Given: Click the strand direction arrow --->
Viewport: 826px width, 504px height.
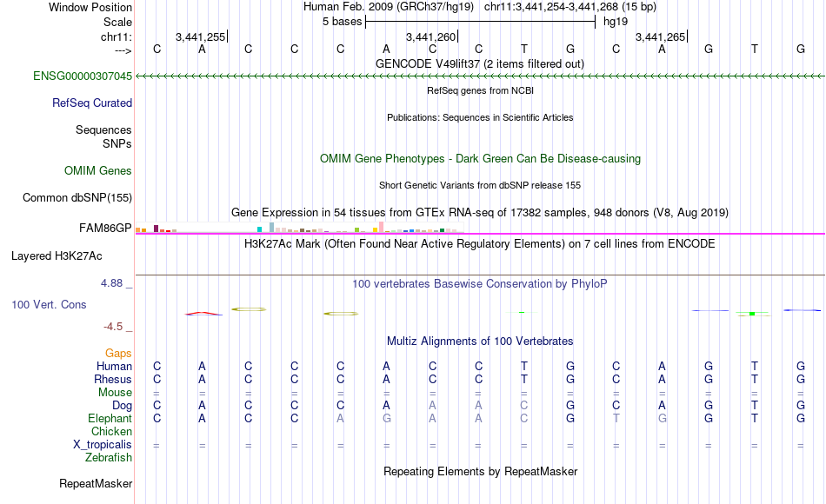Looking at the screenshot, I should [x=123, y=50].
